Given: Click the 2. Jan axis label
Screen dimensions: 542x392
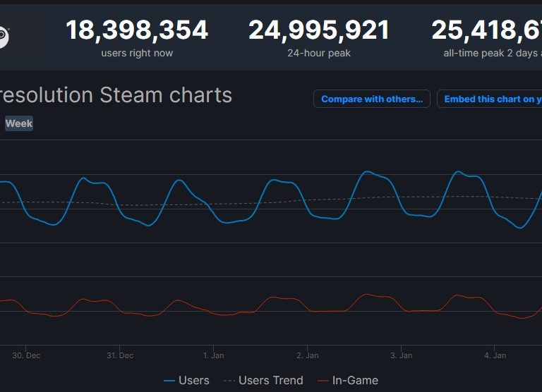Looking at the screenshot, I should [x=307, y=355].
